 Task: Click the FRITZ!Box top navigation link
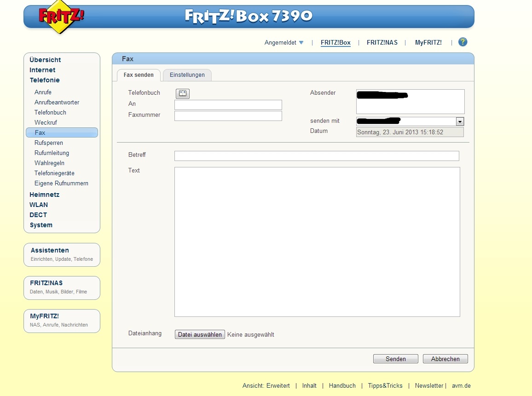335,43
